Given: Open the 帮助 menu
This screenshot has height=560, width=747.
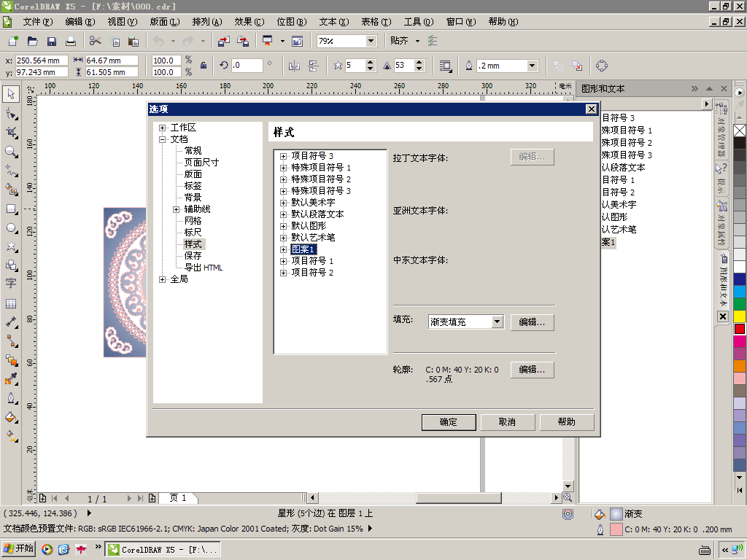Looking at the screenshot, I should (x=503, y=22).
